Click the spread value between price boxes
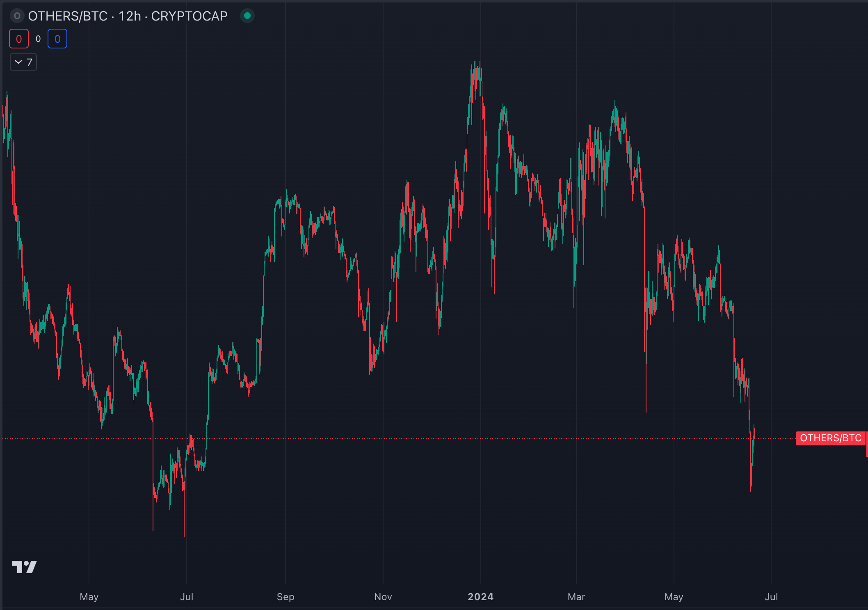The image size is (868, 610). (x=38, y=39)
